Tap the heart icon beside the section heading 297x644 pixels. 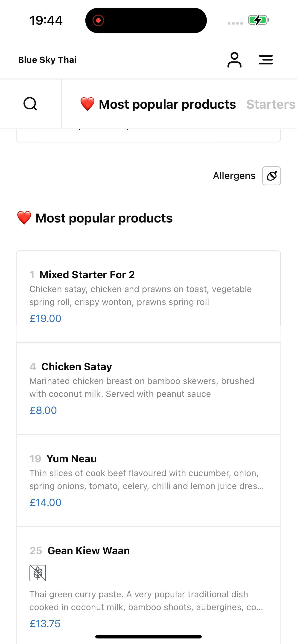tap(24, 218)
